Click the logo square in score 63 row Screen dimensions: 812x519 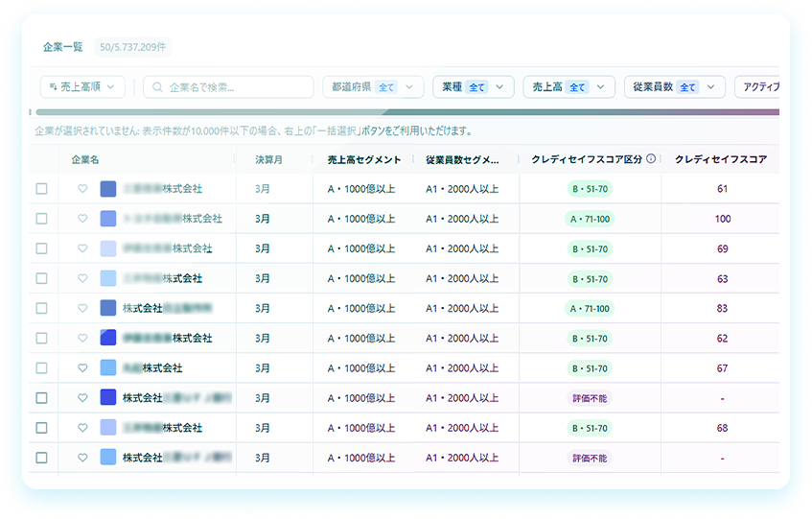pos(107,278)
